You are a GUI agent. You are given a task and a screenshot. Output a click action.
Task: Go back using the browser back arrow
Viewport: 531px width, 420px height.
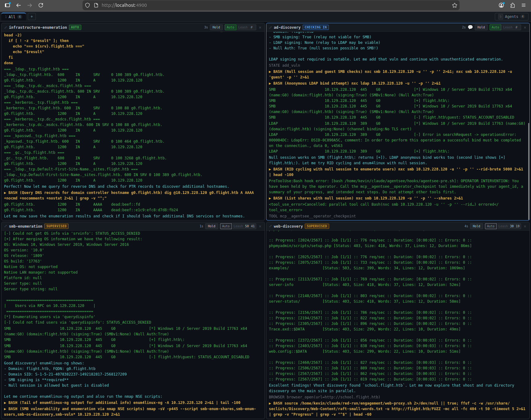(x=19, y=5)
